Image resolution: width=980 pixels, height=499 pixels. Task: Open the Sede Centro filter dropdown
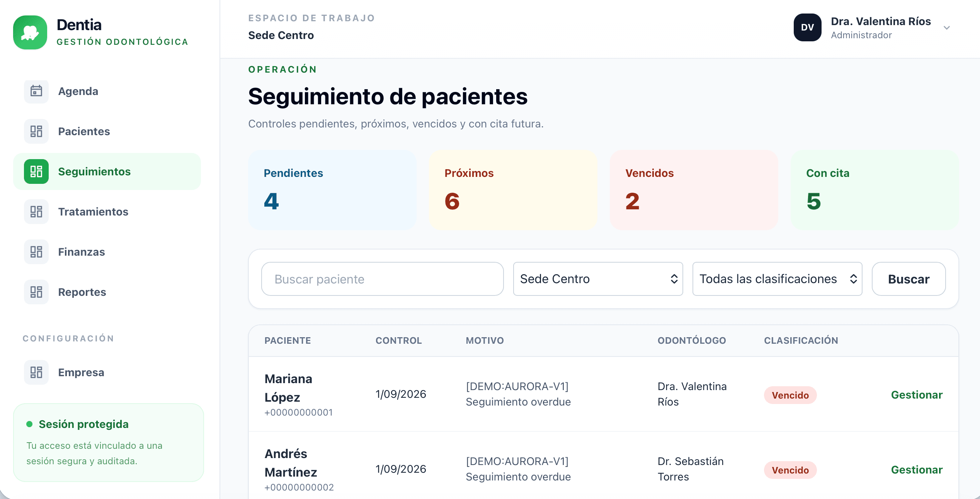pyautogui.click(x=598, y=279)
